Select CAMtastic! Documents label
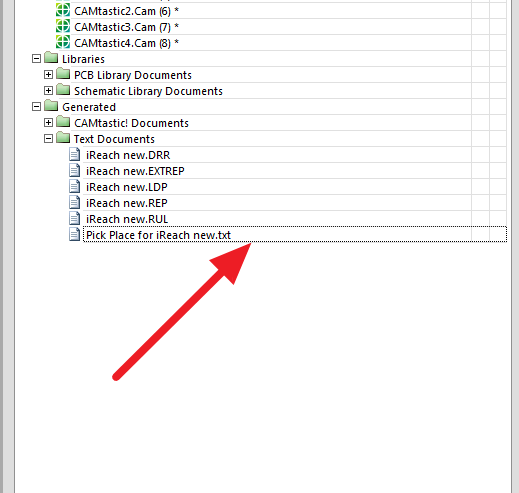The width and height of the screenshot is (519, 493). click(131, 123)
